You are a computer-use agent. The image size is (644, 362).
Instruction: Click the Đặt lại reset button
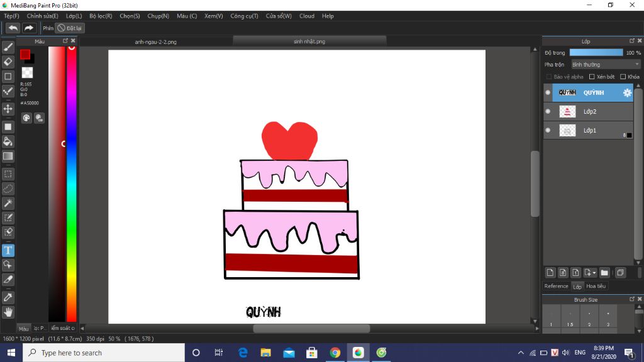tap(69, 28)
